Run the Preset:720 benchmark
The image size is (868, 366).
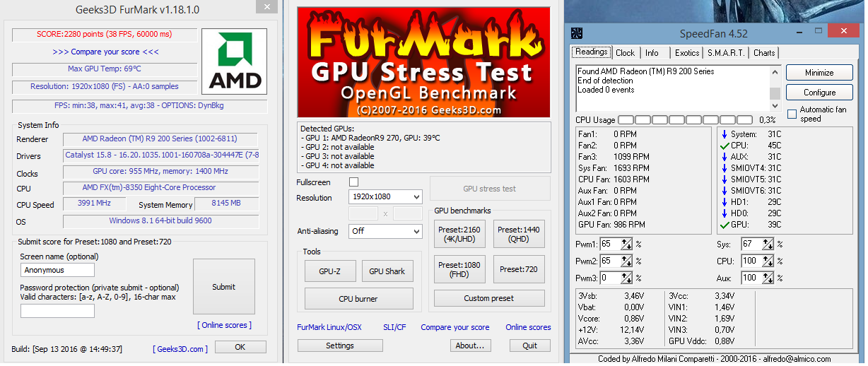click(518, 269)
